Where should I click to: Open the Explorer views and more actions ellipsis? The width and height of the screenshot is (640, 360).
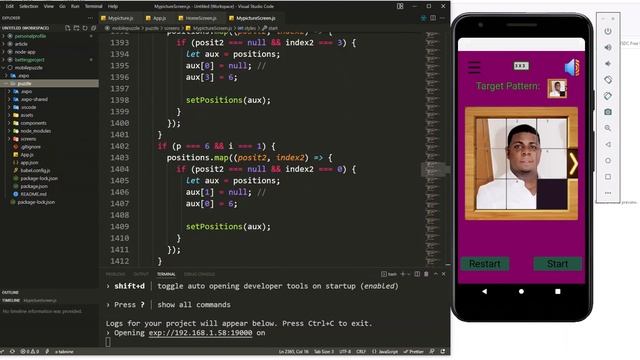click(x=90, y=18)
